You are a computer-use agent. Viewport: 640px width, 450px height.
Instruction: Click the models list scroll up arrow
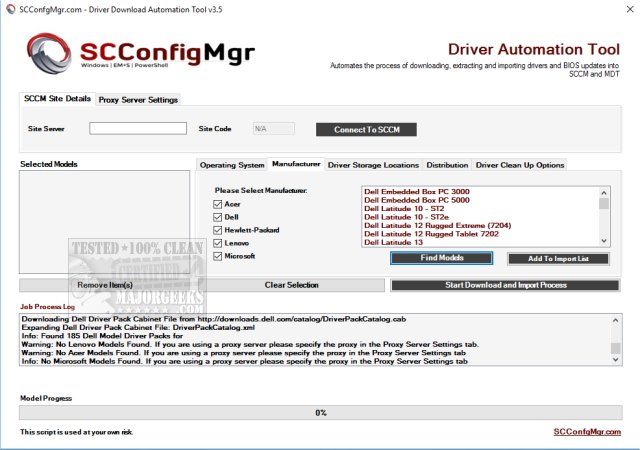604,192
